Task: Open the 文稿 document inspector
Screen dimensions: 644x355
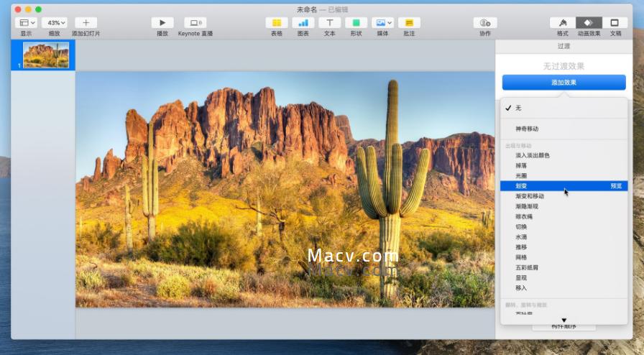Action: coord(615,22)
